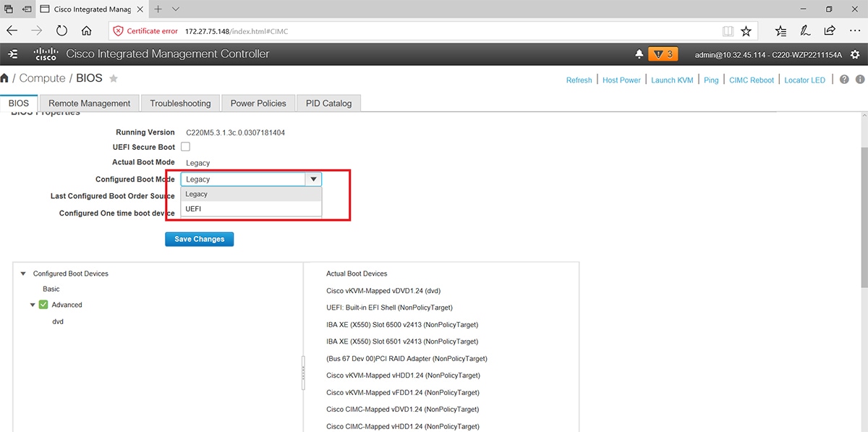Open Configured Boot Mode dropdown arrow
The image size is (868, 432).
pyautogui.click(x=313, y=179)
